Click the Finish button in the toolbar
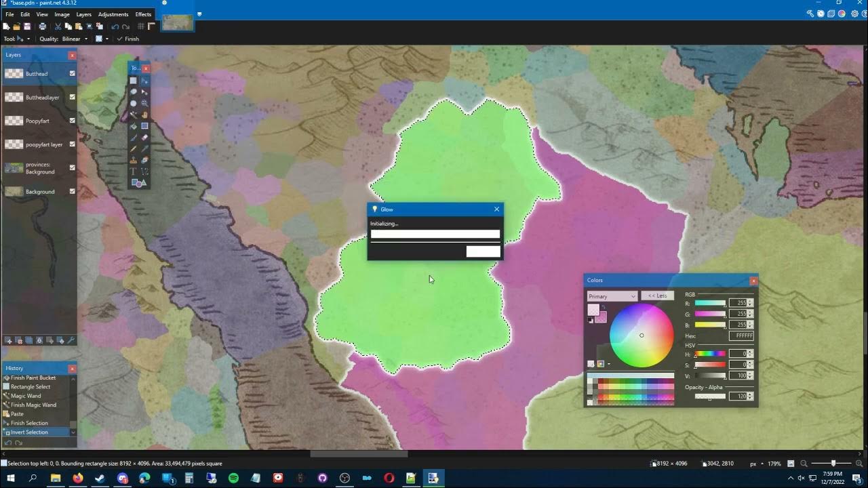The width and height of the screenshot is (868, 488). [x=128, y=39]
